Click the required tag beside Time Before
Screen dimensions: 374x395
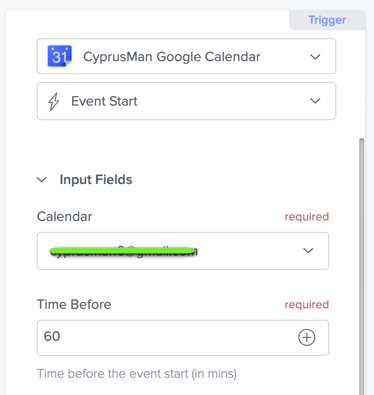coord(307,304)
